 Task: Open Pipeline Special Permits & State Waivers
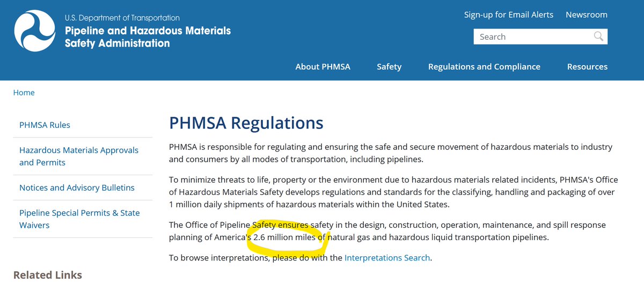coord(79,219)
